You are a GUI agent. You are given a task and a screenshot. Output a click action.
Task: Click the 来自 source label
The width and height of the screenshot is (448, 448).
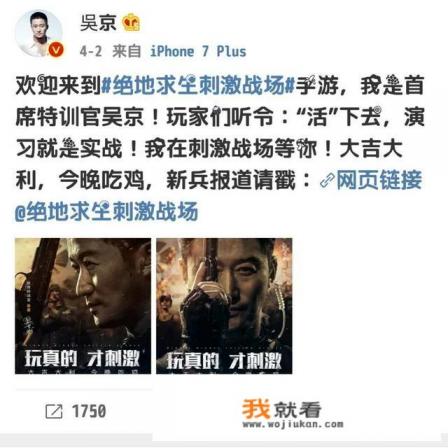coord(126,51)
